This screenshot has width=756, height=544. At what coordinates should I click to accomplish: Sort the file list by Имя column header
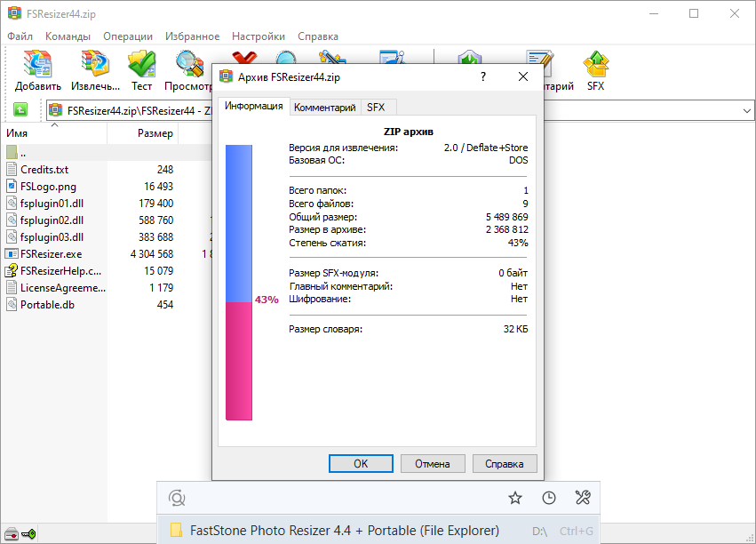tap(54, 133)
